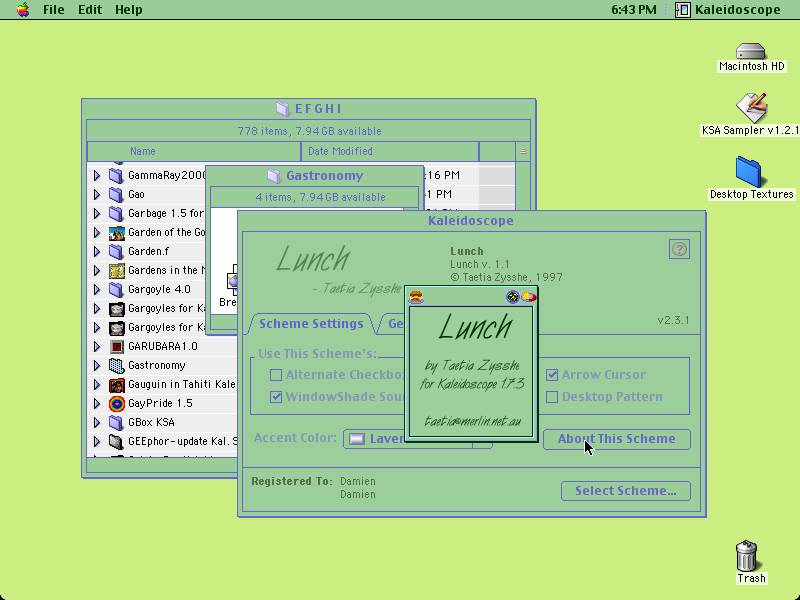Click the taetia@merlin.net.au email in the about box
800x600 pixels.
pyautogui.click(x=472, y=421)
